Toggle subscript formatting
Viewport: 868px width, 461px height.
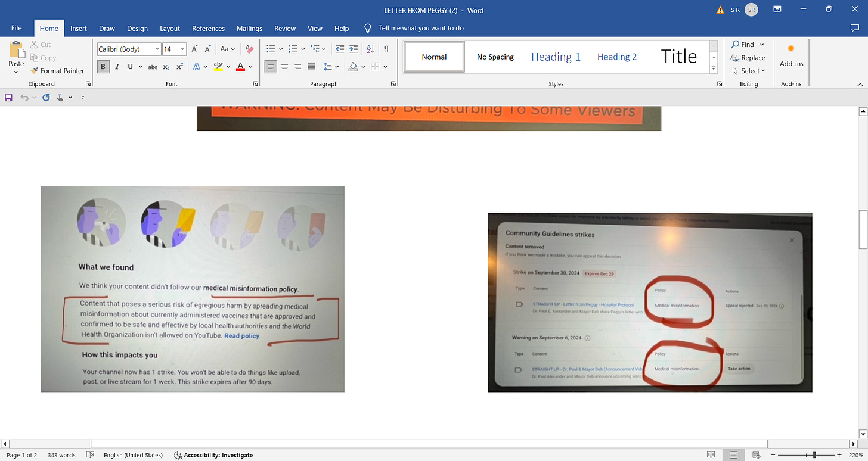coord(167,67)
